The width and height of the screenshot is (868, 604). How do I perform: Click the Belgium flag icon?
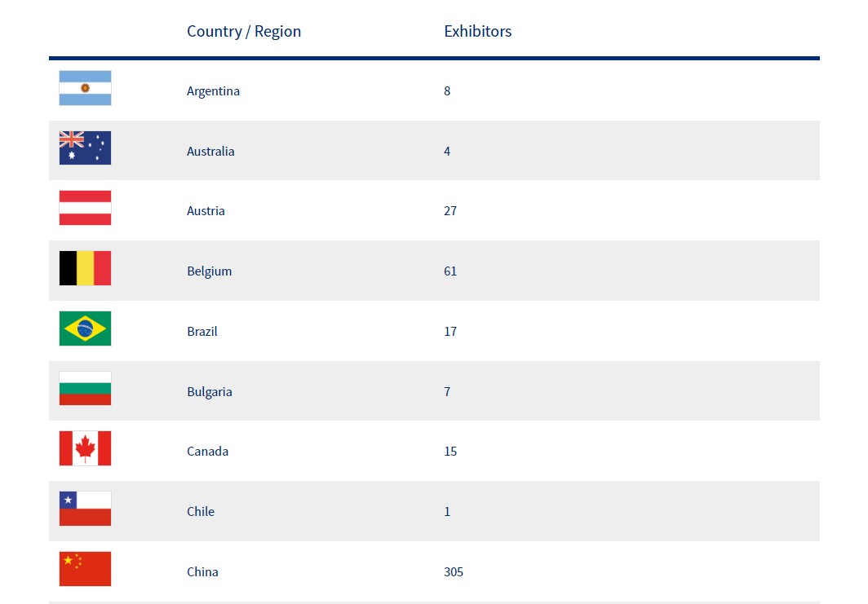point(85,268)
